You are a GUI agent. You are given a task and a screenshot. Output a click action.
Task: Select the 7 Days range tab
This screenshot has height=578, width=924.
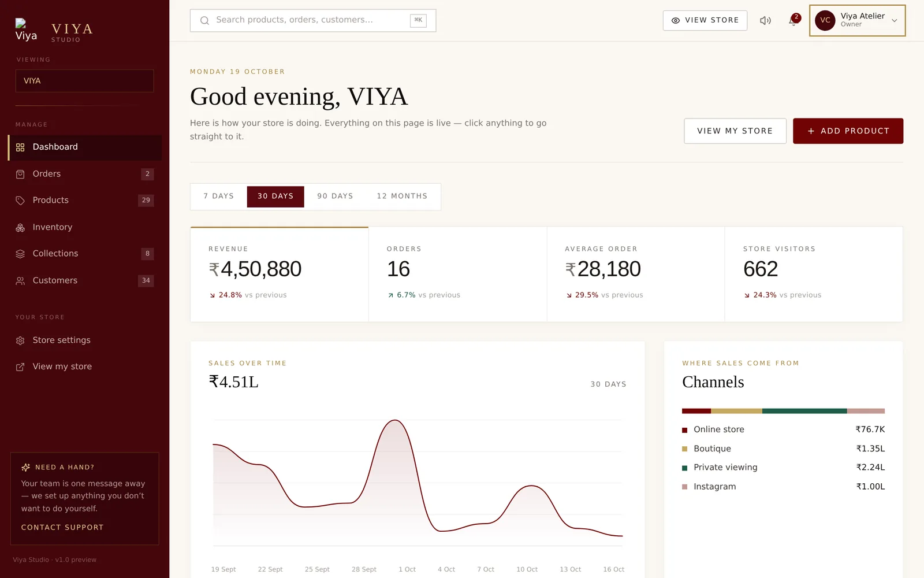point(219,197)
